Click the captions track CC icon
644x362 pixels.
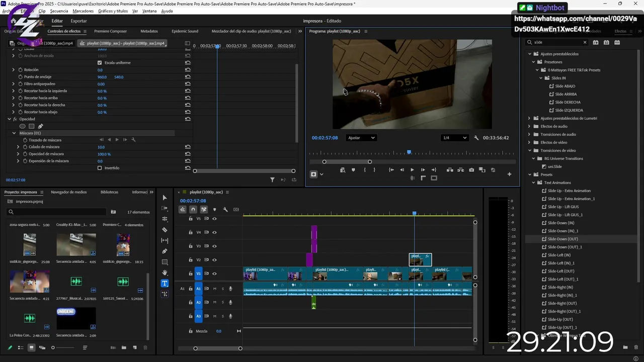coord(236,210)
